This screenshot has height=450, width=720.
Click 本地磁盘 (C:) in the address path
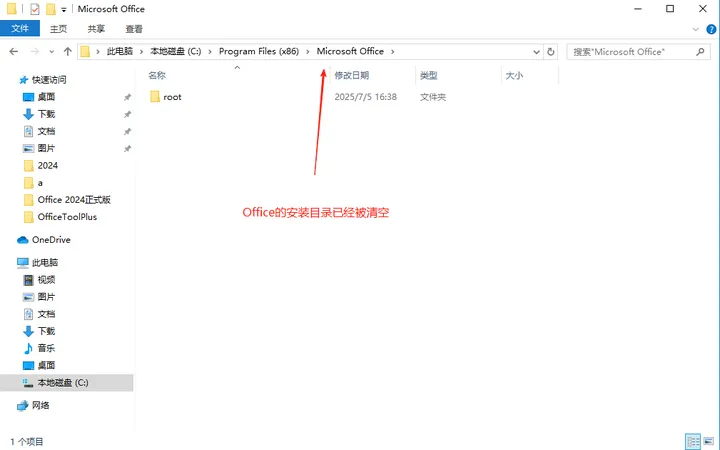(176, 51)
